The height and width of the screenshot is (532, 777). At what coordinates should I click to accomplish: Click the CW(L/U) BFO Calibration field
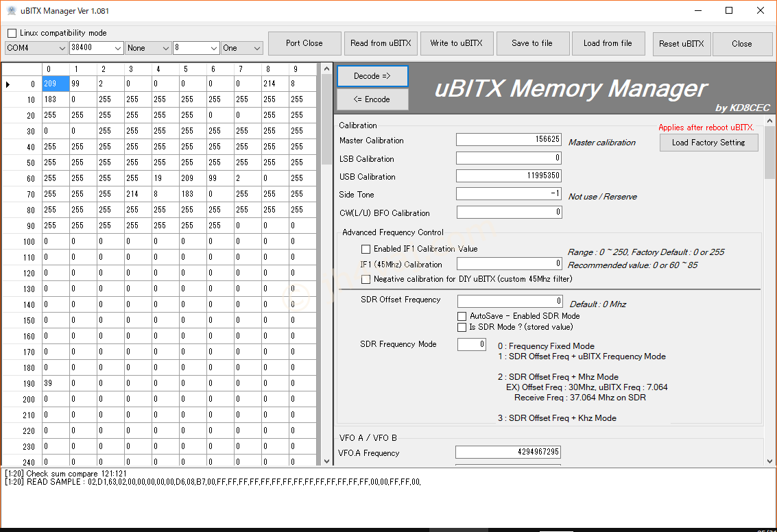(x=510, y=212)
